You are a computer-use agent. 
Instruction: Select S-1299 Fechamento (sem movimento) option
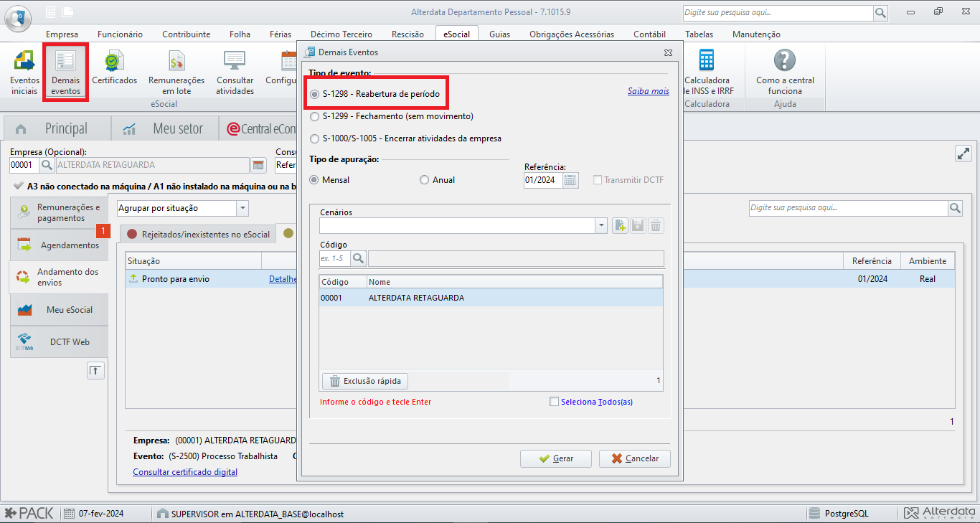click(x=391, y=116)
